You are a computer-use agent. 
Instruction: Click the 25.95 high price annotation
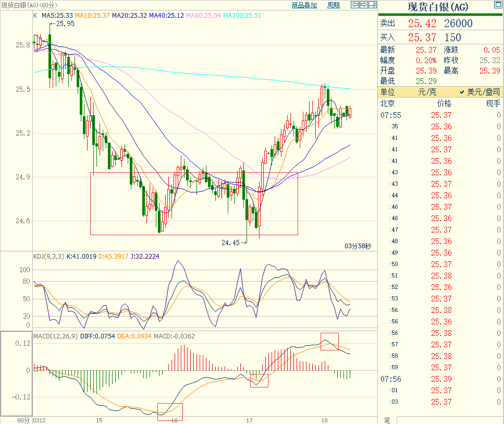pyautogui.click(x=65, y=23)
